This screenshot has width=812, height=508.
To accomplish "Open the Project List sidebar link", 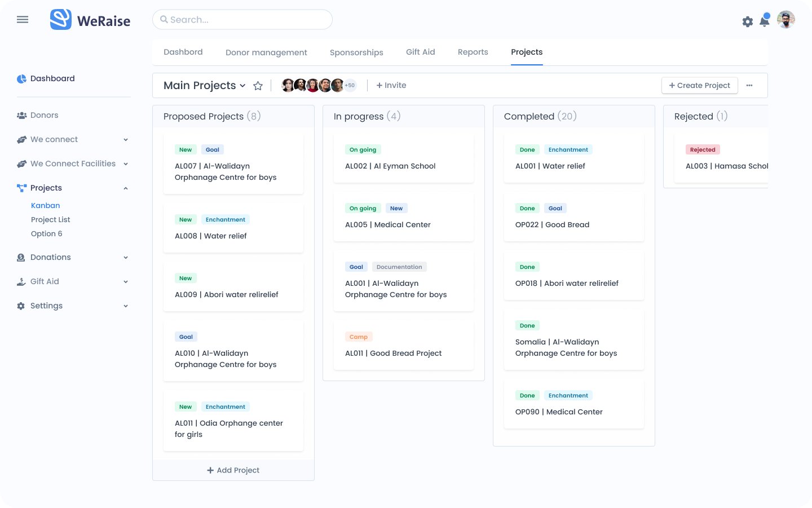I will click(51, 220).
